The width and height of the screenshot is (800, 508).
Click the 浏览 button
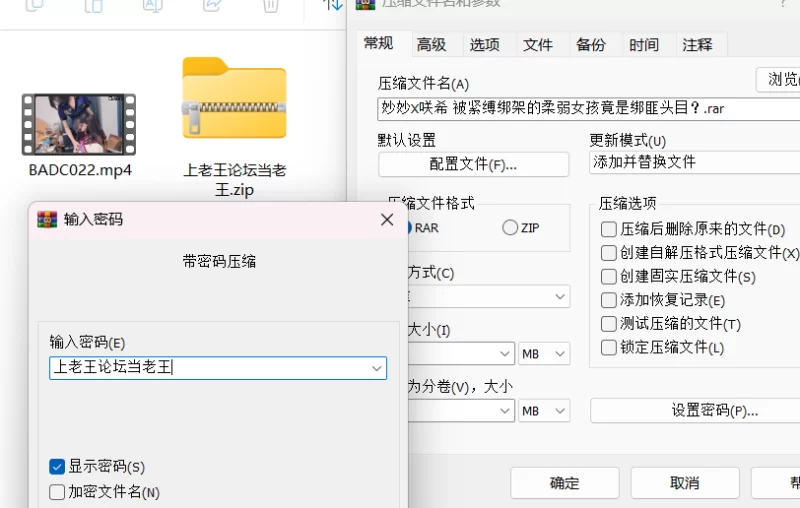click(x=778, y=80)
